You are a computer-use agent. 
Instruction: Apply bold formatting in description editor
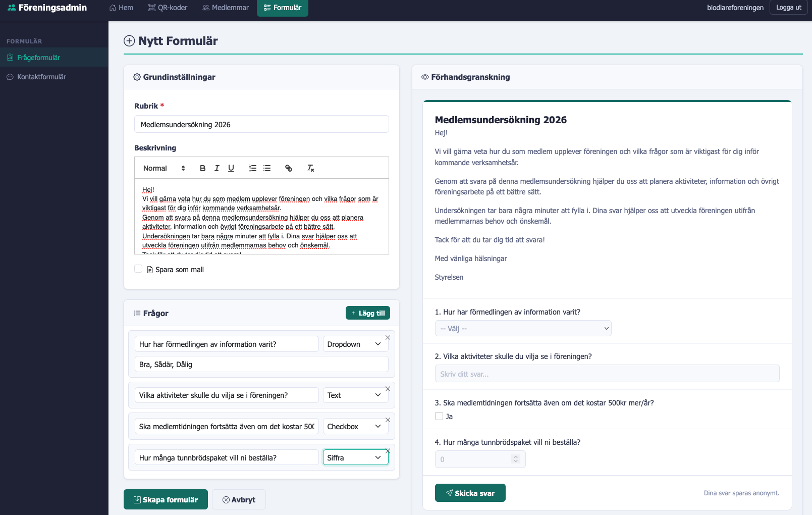pos(202,168)
